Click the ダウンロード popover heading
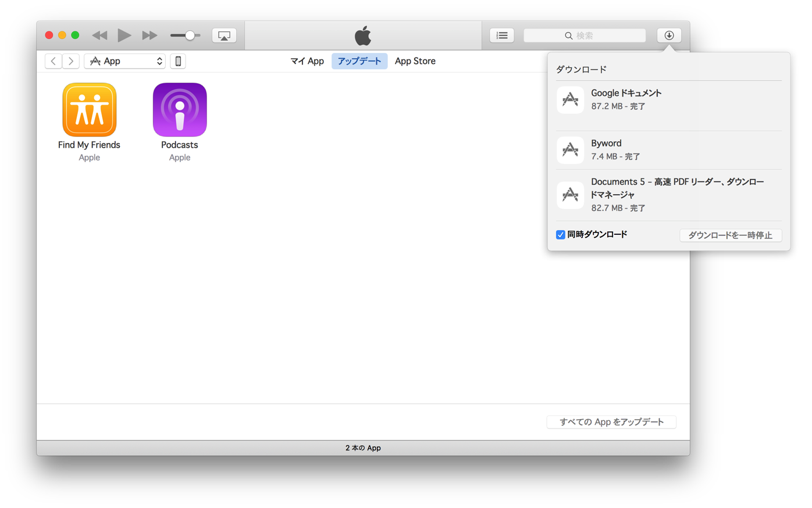Viewport: 812px width, 508px height. point(582,69)
